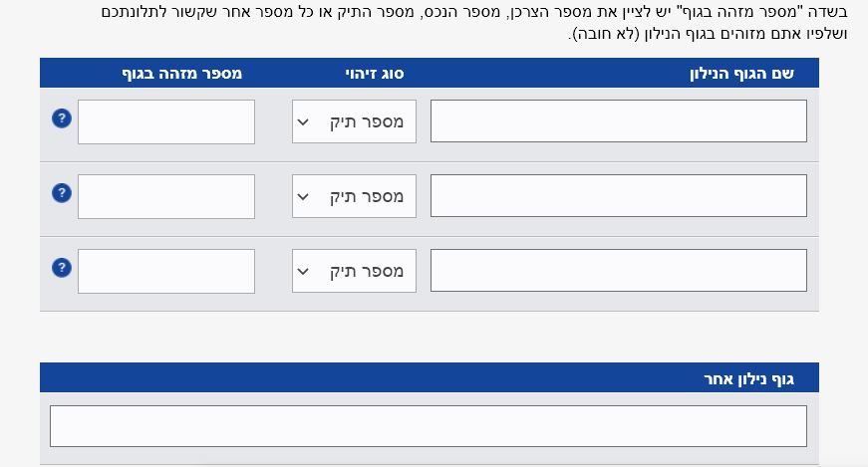The width and height of the screenshot is (868, 467).
Task: Click the instruction line starting 'בשדה'
Action: (474, 12)
